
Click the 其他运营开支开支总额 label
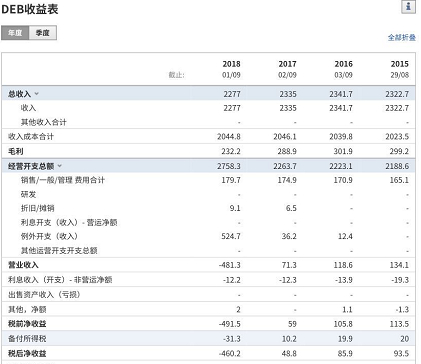pos(59,250)
